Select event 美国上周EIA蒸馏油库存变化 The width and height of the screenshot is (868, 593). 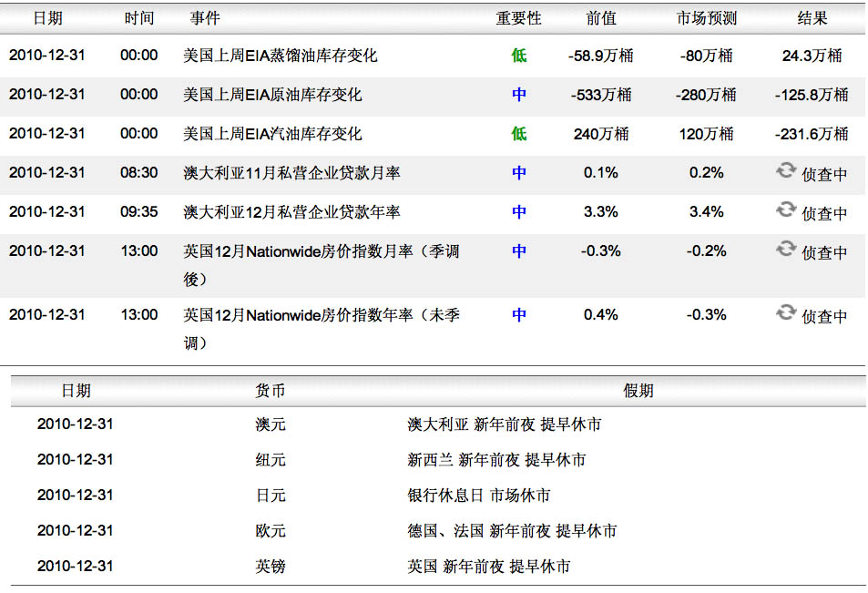[x=281, y=56]
